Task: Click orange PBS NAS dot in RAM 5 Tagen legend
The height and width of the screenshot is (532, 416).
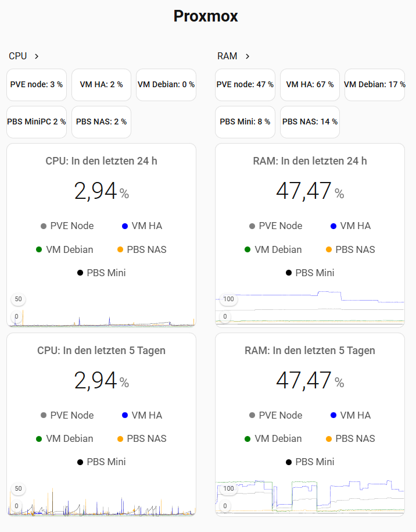Action: coord(329,438)
